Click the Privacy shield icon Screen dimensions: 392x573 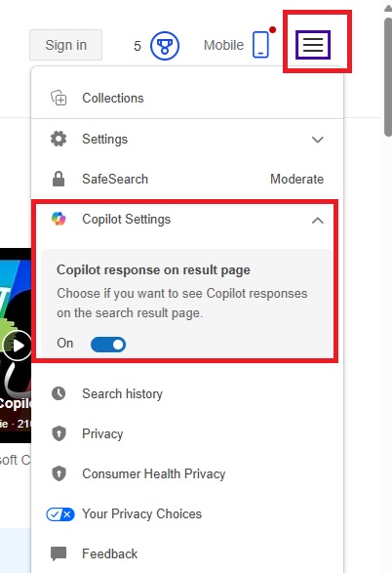(x=59, y=433)
